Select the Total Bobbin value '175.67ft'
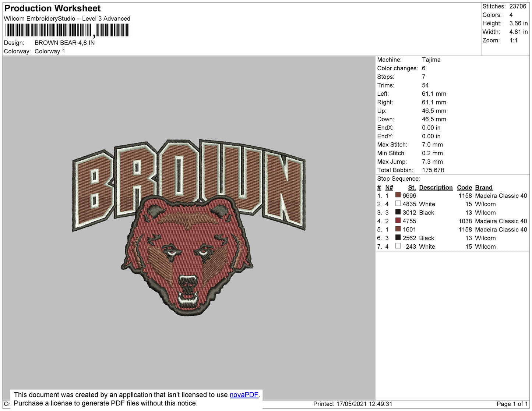This screenshot has width=532, height=411. 433,170
